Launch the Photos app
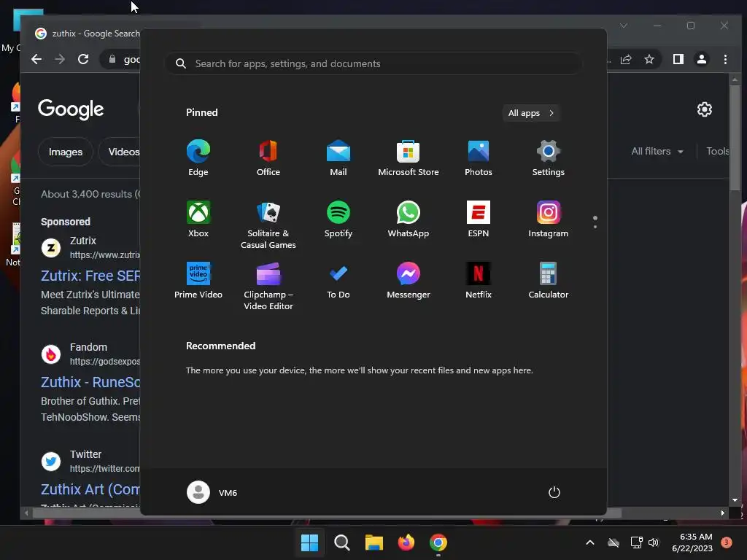This screenshot has width=747, height=560. click(x=479, y=158)
